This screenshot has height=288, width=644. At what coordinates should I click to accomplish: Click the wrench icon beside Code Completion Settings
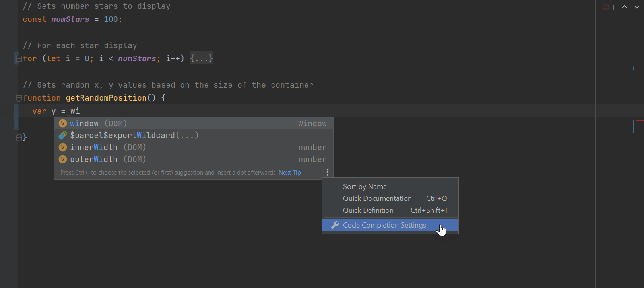(335, 225)
